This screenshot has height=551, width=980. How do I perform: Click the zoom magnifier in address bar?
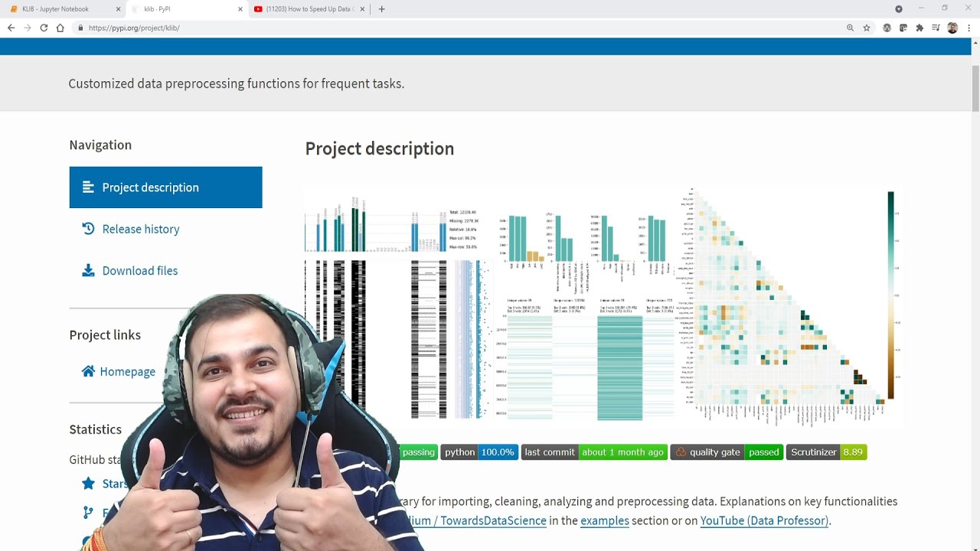(x=850, y=28)
